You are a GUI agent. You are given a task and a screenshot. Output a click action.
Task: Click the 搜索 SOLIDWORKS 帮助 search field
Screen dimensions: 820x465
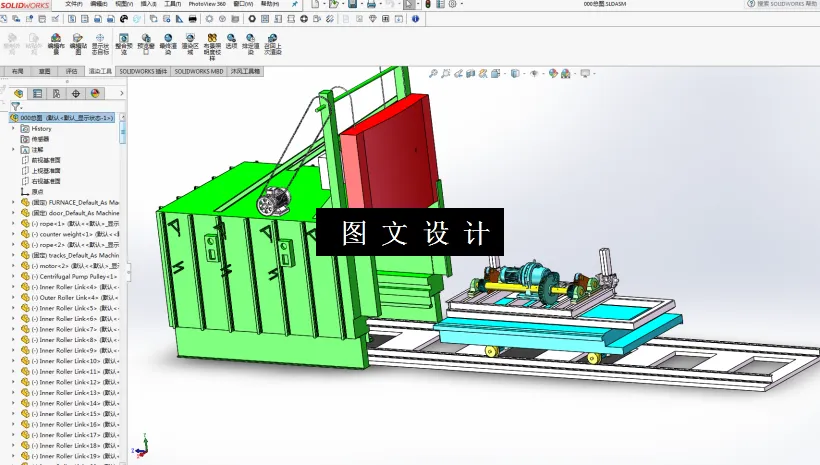click(x=783, y=4)
